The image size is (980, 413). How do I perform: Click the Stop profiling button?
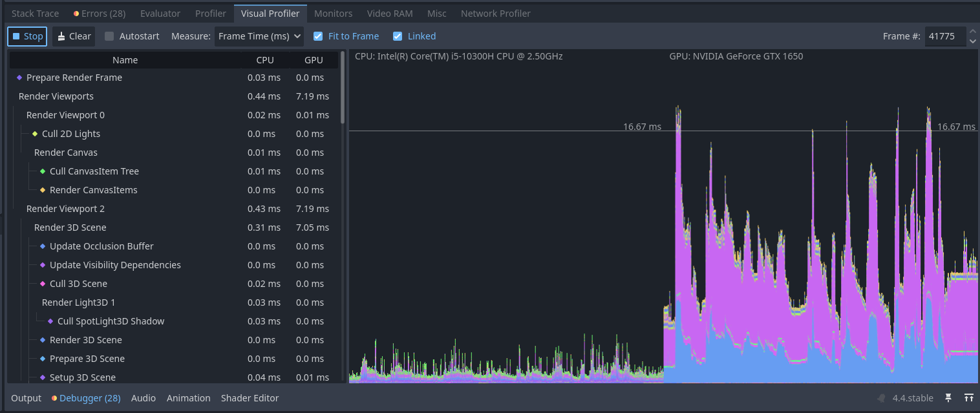[27, 36]
